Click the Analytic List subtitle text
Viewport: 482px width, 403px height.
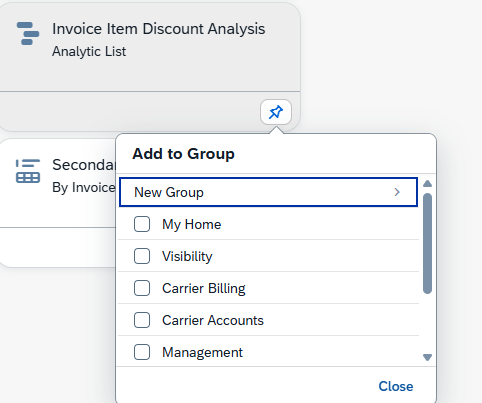click(x=89, y=52)
